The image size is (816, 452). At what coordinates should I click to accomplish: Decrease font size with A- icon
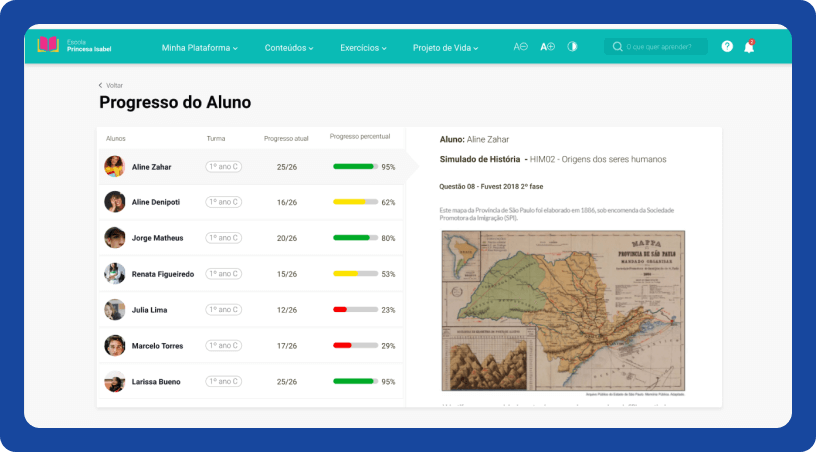(x=520, y=47)
